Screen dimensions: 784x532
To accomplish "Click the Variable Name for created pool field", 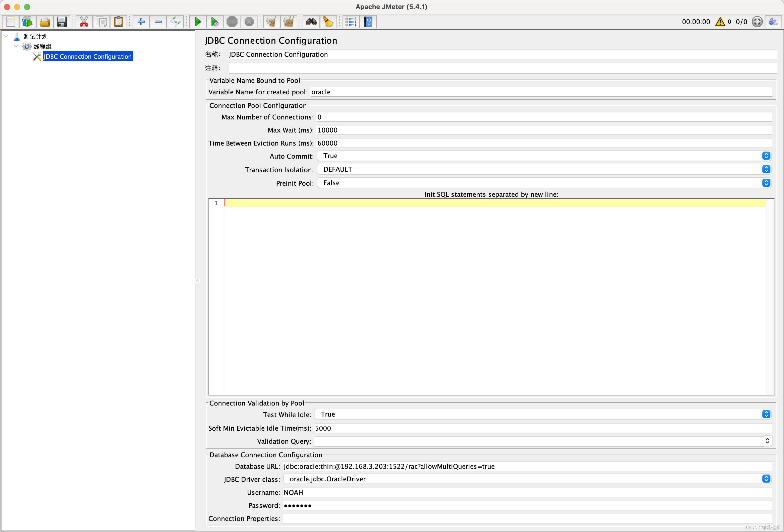I will coord(541,92).
